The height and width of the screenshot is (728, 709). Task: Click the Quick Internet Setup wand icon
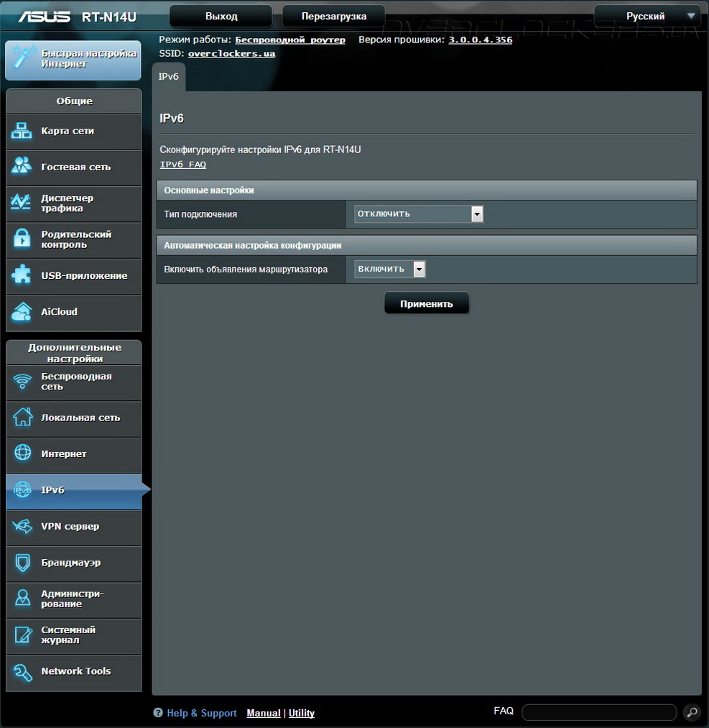(x=24, y=60)
